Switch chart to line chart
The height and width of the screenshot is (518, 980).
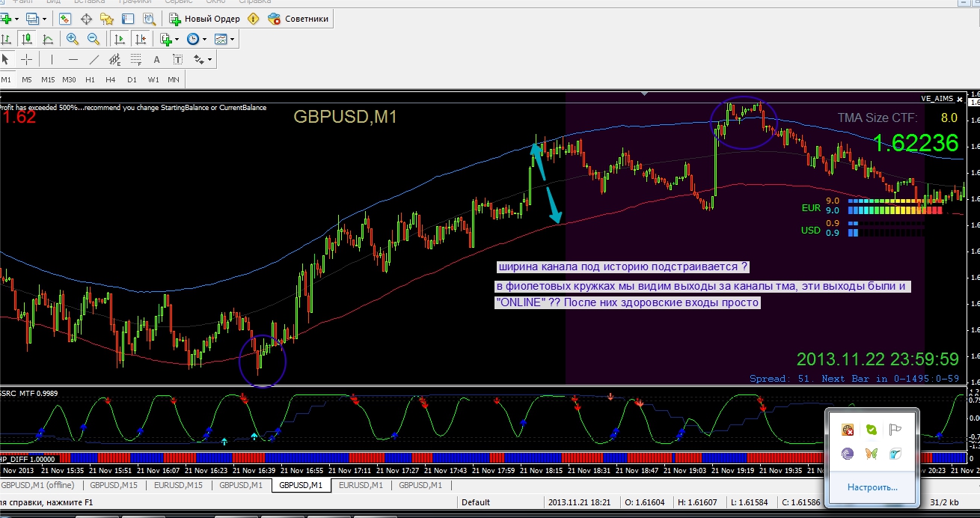click(x=49, y=39)
